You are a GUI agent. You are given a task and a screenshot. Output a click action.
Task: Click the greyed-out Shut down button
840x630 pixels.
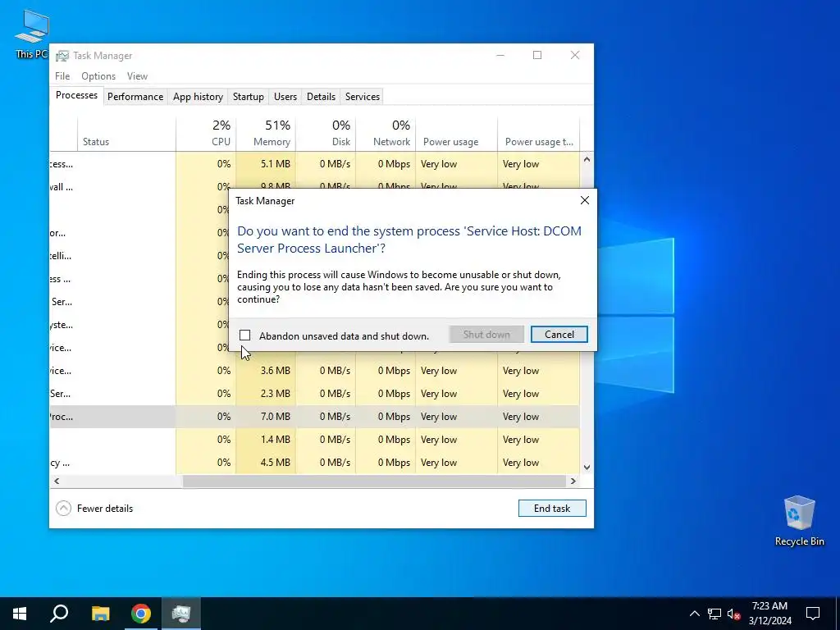pos(486,335)
